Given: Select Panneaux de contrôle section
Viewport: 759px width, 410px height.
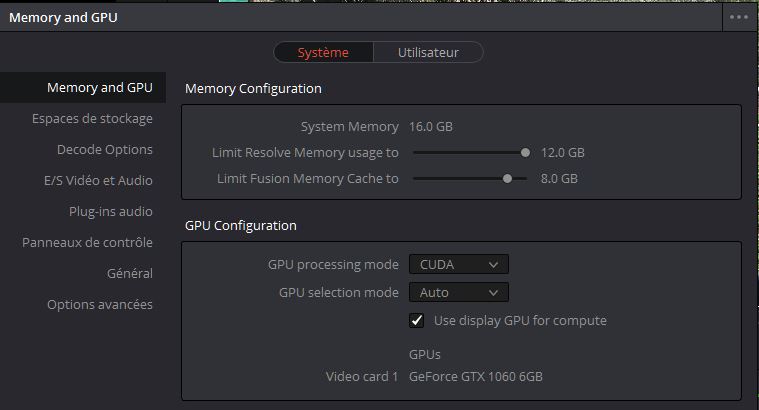Looking at the screenshot, I should (x=87, y=242).
